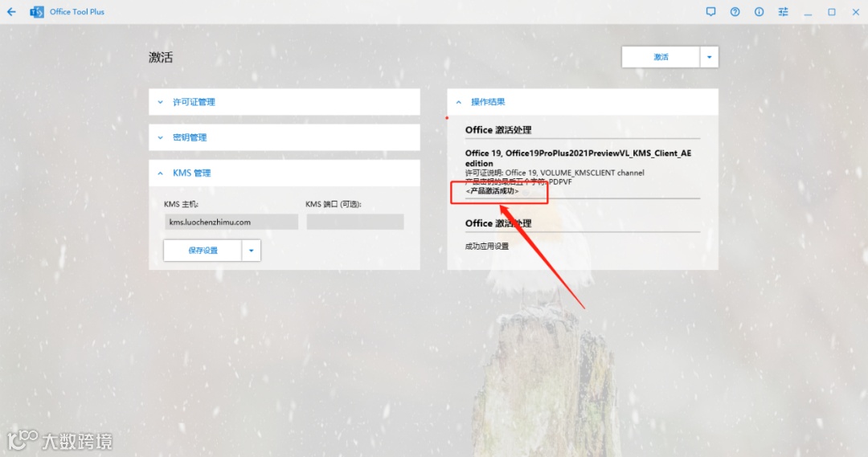Collapse the 操作结果 panel
The image size is (868, 457).
pyautogui.click(x=583, y=102)
